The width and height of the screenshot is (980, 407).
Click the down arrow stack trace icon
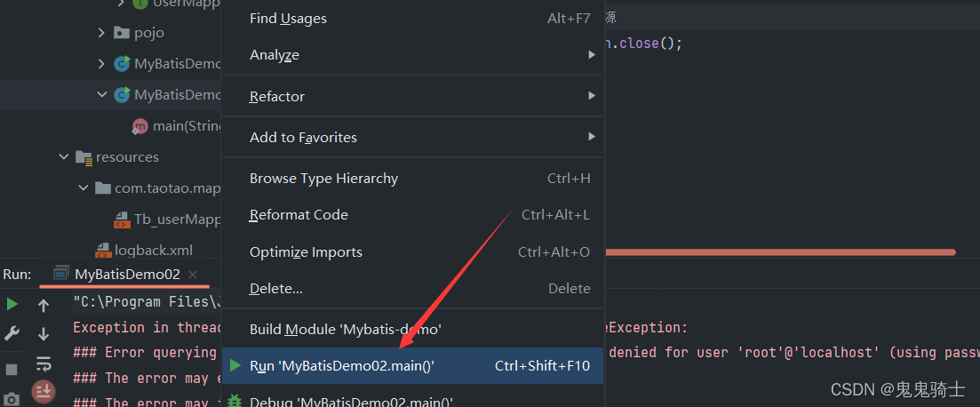click(44, 334)
